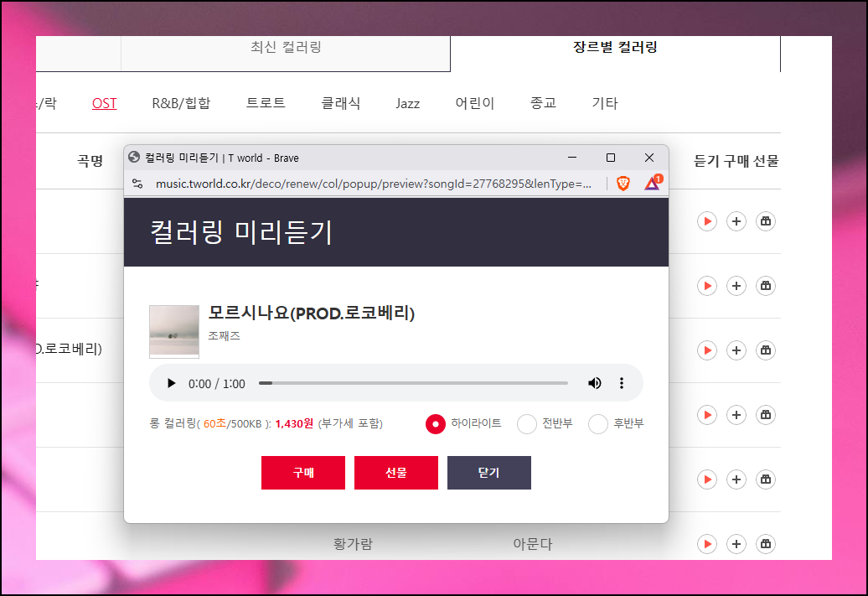Image resolution: width=868 pixels, height=596 pixels.
Task: Play the 로코베리 row on the page
Action: coord(707,350)
